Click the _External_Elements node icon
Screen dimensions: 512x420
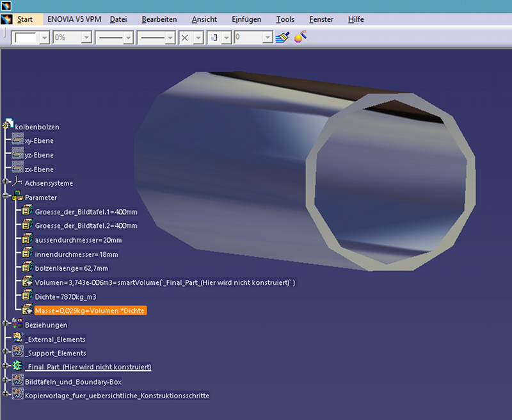(x=17, y=339)
